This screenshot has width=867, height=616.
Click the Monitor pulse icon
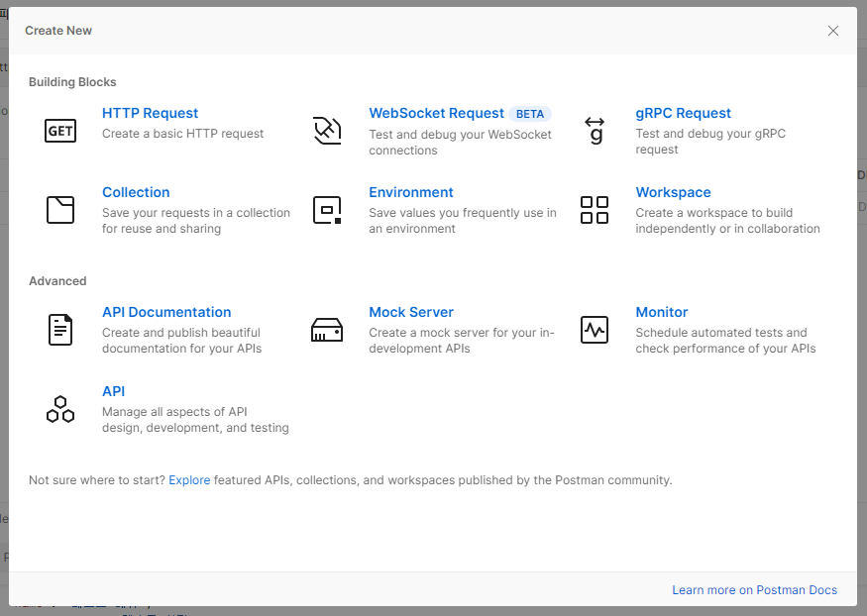coord(595,330)
